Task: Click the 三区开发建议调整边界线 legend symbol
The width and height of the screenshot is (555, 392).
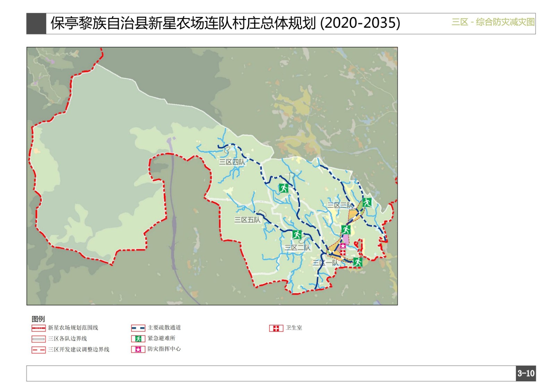Action: [x=39, y=350]
